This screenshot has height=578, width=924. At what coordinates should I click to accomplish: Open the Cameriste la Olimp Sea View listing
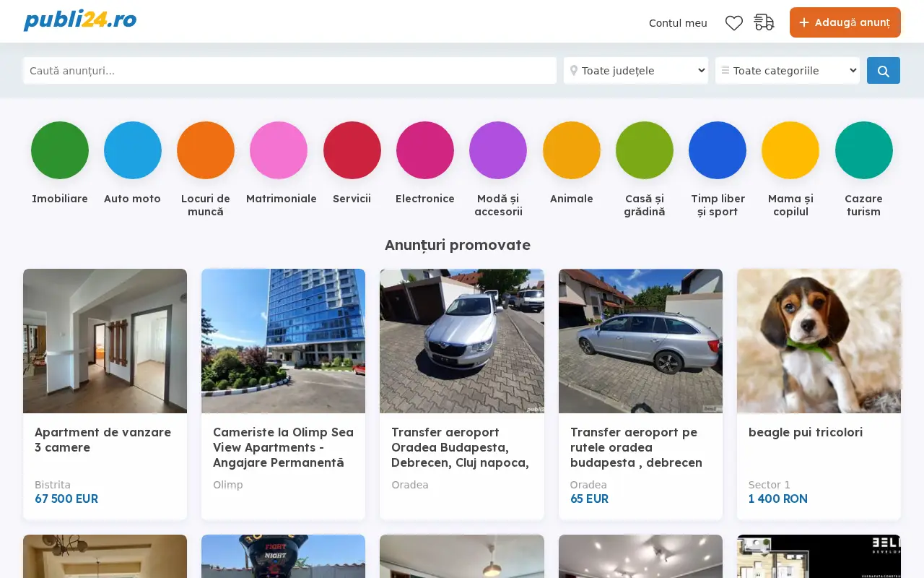283,447
